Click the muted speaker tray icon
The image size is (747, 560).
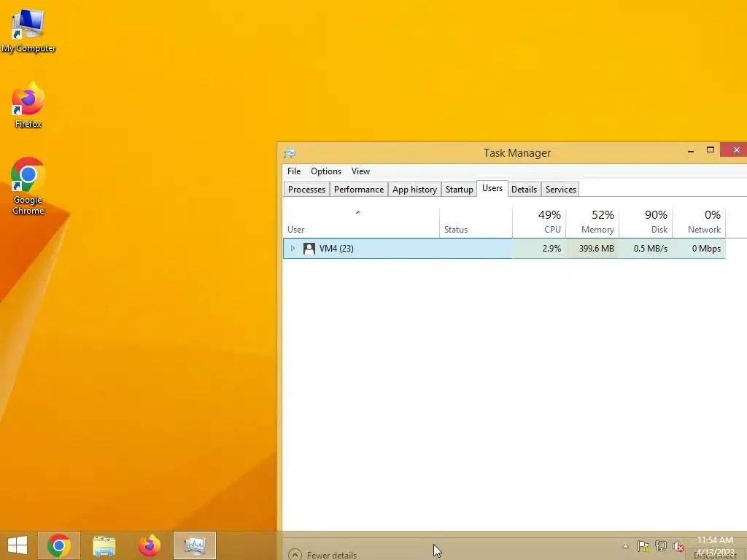(678, 546)
